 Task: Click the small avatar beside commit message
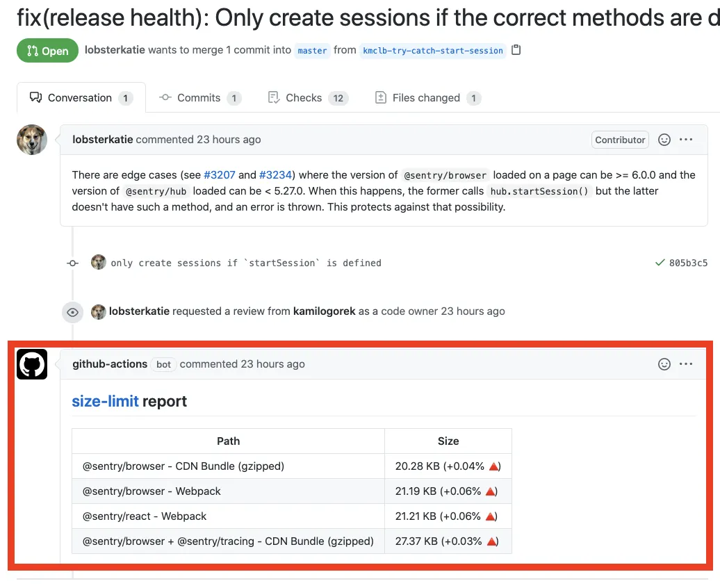tap(99, 263)
